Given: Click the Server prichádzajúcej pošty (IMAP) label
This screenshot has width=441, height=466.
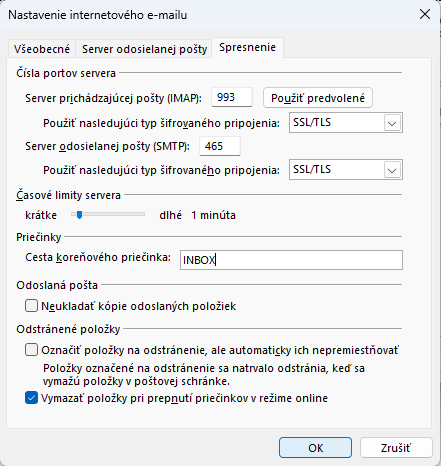Looking at the screenshot, I should 113,98.
